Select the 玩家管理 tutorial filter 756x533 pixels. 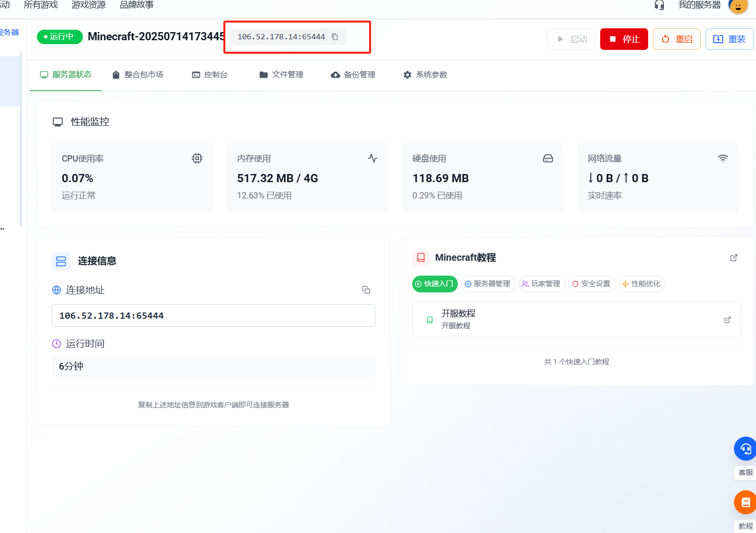click(x=542, y=284)
